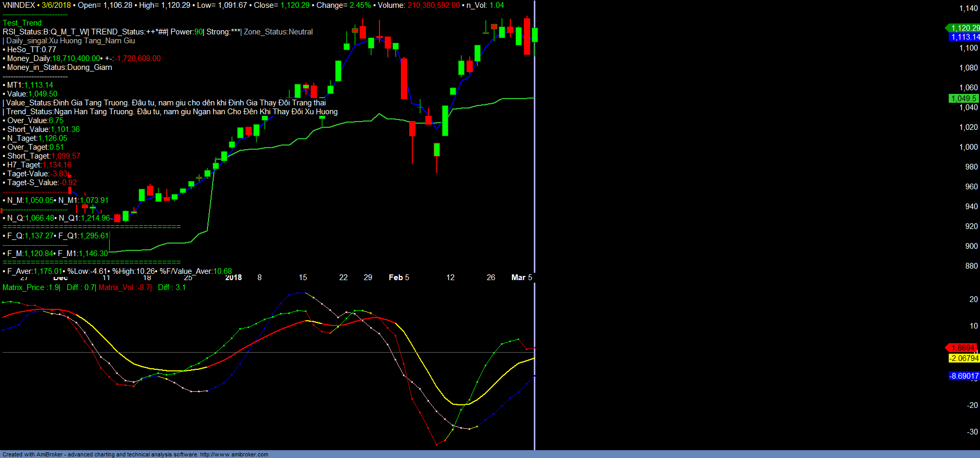980x458 pixels.
Task: Select the Money_Daily value text
Action: (76, 58)
